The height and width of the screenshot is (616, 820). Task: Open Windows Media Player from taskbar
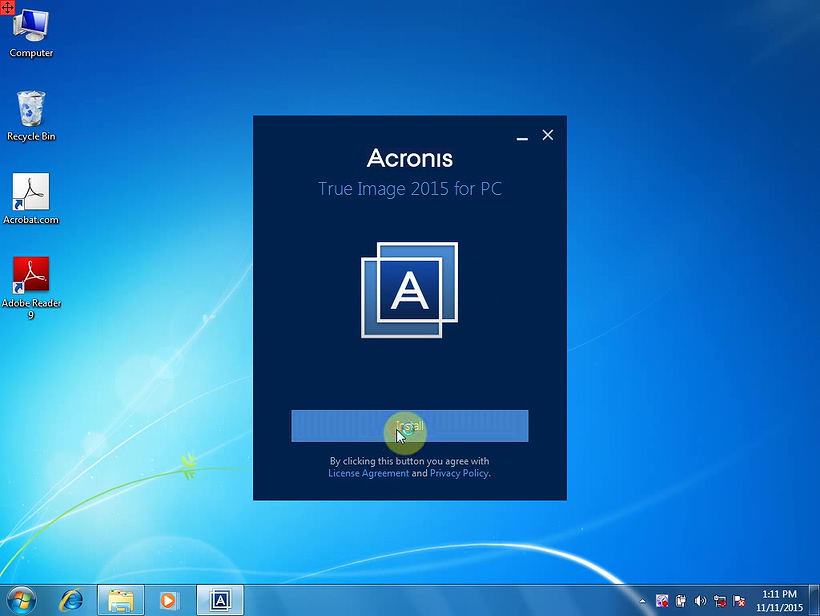click(x=168, y=600)
